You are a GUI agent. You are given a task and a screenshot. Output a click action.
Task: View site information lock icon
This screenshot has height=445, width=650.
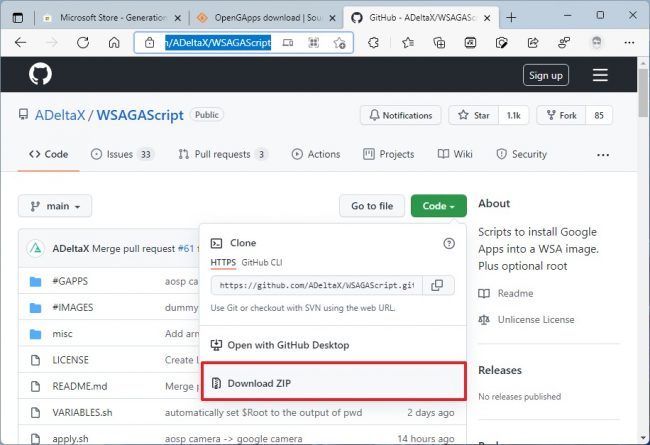click(x=149, y=42)
